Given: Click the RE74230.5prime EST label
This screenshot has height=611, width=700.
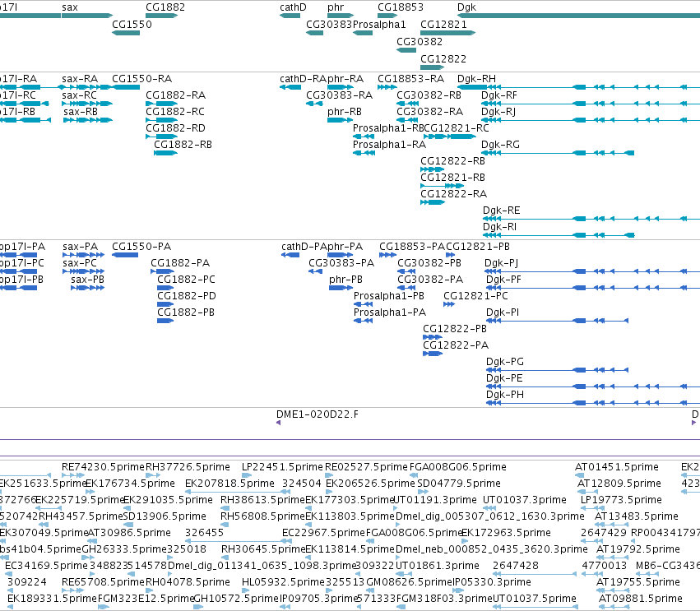Looking at the screenshot, I should 103,467.
